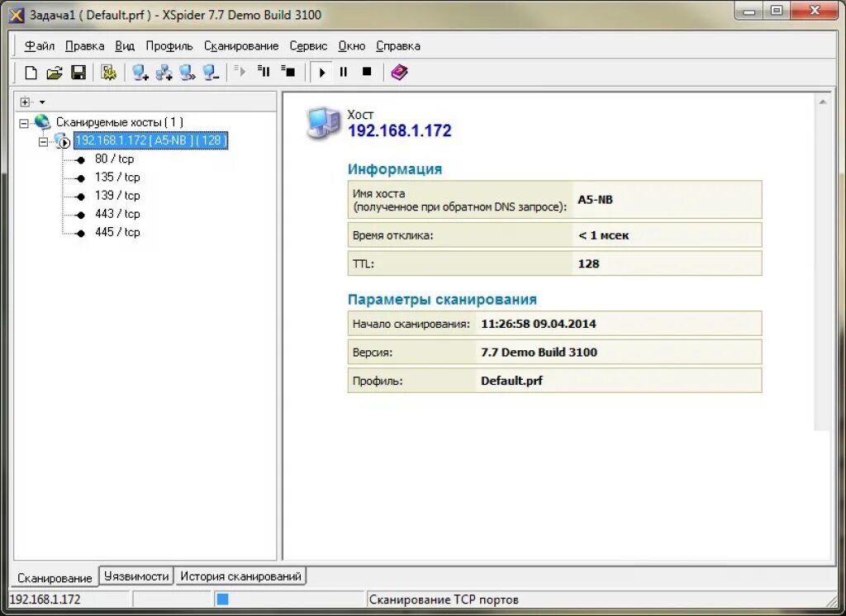Open the Справка menu
Image resolution: width=846 pixels, height=616 pixels.
398,46
